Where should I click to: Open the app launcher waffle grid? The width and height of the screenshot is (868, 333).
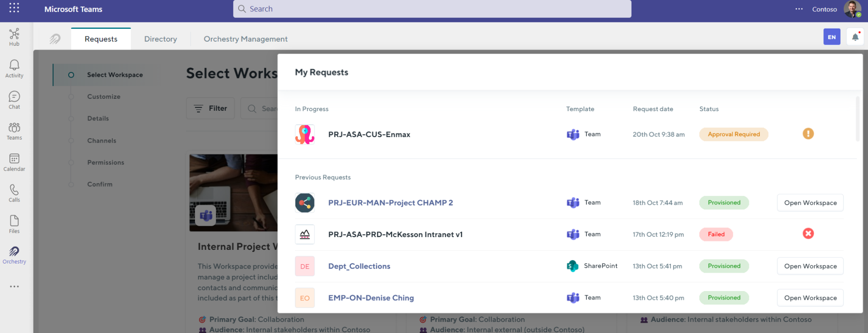(14, 8)
